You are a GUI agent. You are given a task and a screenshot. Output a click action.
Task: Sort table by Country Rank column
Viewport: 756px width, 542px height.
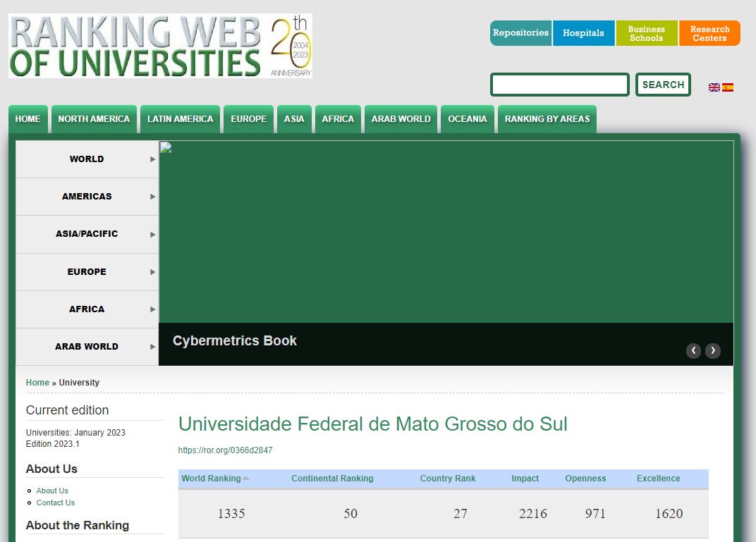[x=447, y=479]
